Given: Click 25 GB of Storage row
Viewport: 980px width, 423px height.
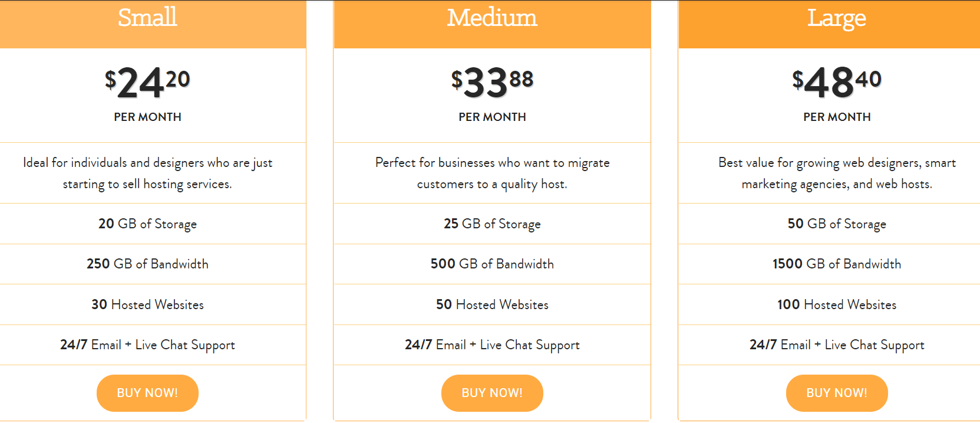Looking at the screenshot, I should (492, 224).
